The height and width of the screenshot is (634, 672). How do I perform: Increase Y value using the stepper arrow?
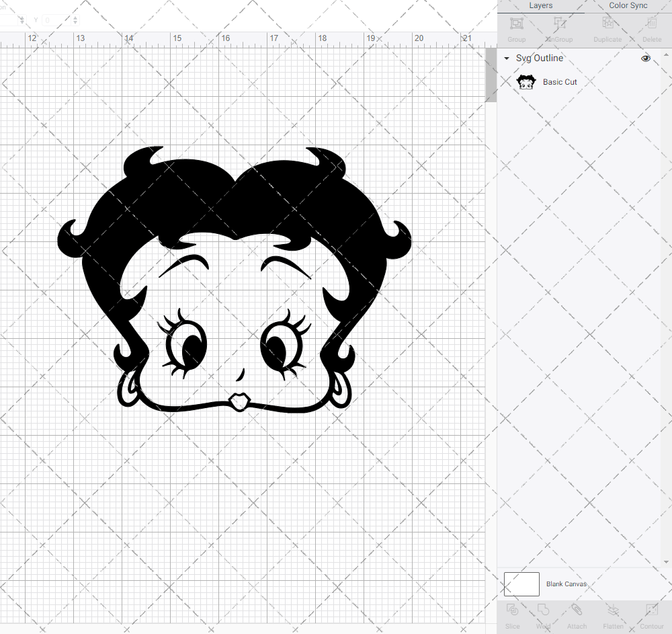[75, 17]
